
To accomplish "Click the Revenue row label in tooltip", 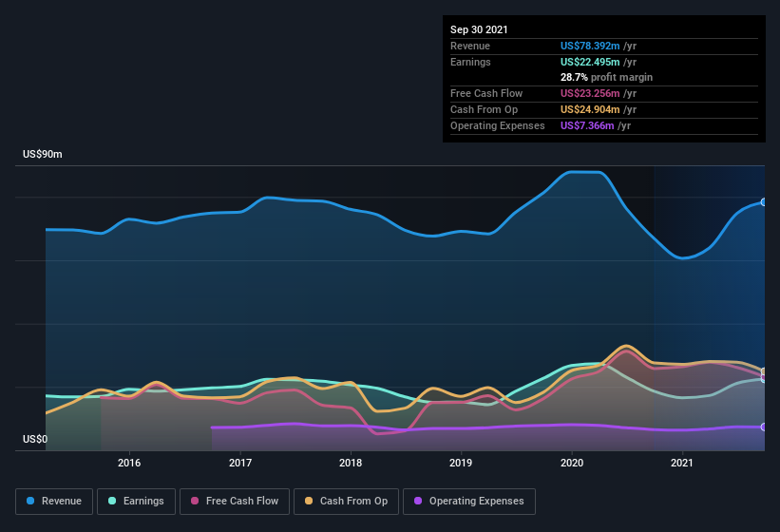I will [470, 46].
